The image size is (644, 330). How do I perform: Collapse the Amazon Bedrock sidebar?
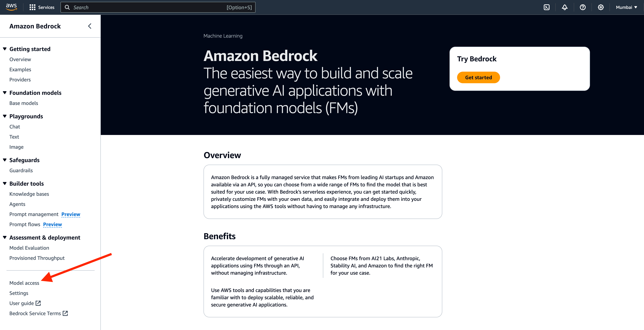tap(90, 26)
